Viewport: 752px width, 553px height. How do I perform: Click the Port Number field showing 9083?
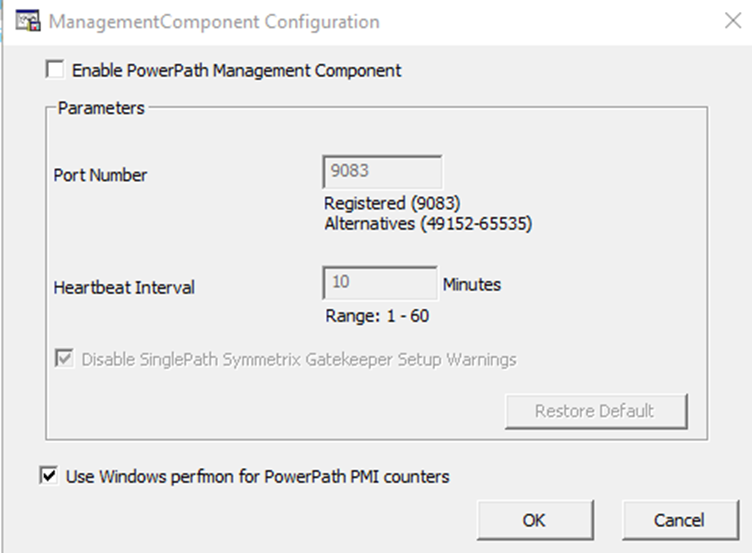click(382, 172)
